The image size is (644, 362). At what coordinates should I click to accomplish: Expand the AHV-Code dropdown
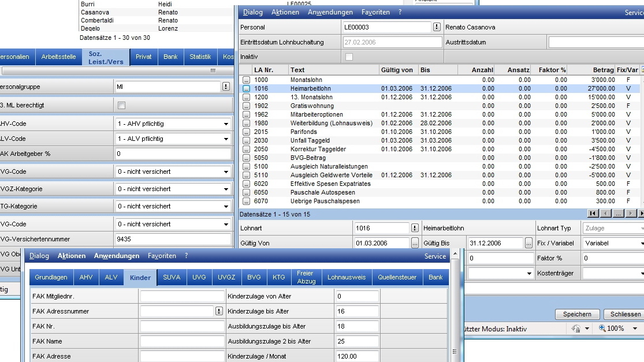click(x=226, y=124)
